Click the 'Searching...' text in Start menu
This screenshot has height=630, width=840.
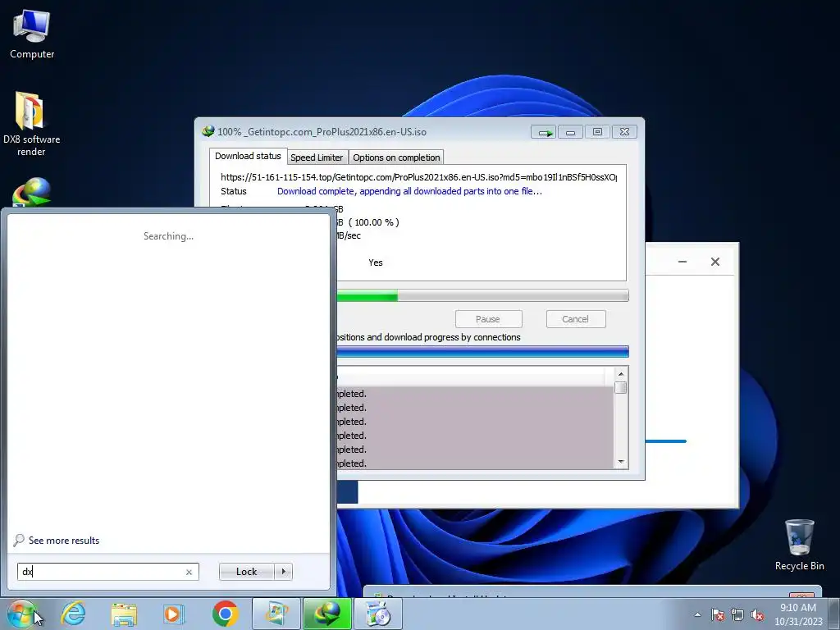click(168, 236)
